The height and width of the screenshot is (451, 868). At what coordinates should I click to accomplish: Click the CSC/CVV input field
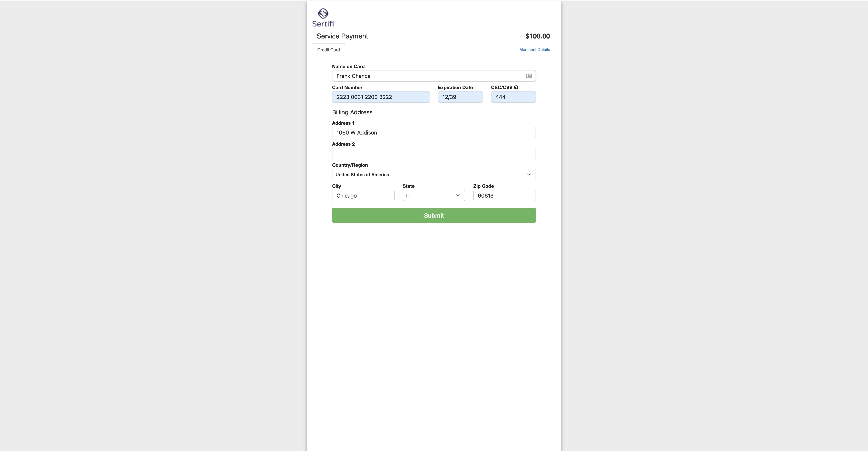point(513,97)
